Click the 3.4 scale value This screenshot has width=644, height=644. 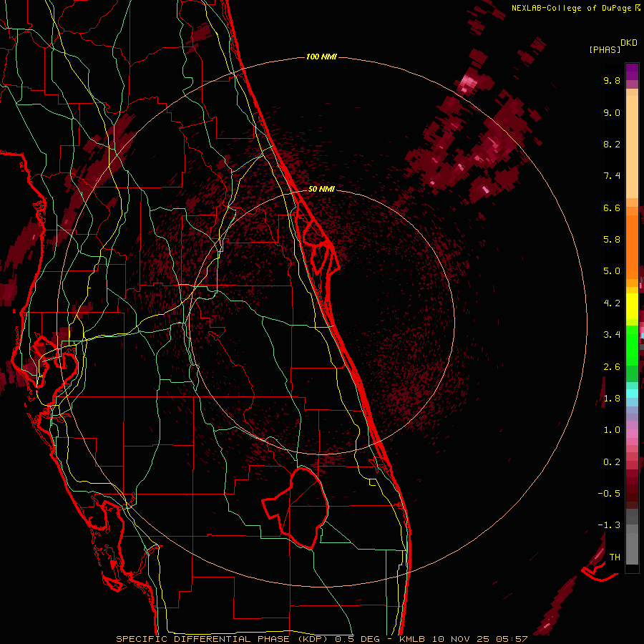coord(612,335)
